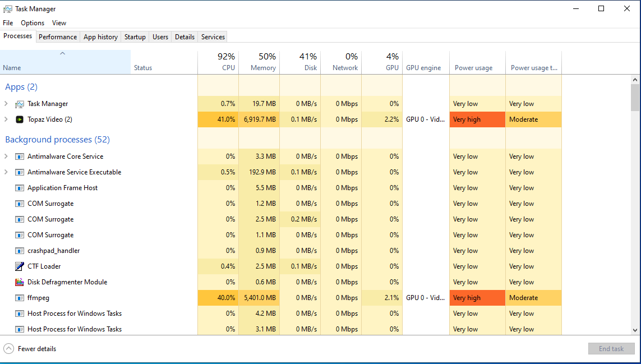Click the Topaz Video app icon
The image size is (641, 364).
pyautogui.click(x=20, y=119)
